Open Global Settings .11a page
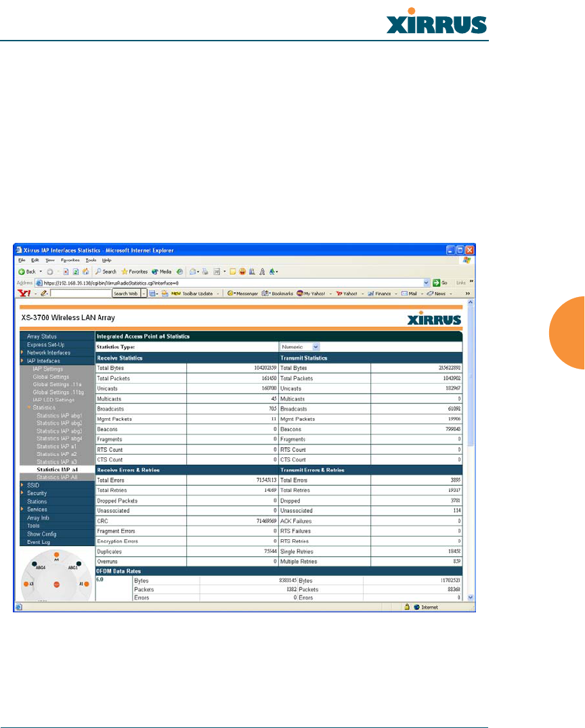Viewport: 585px width, 728px height. [x=57, y=384]
